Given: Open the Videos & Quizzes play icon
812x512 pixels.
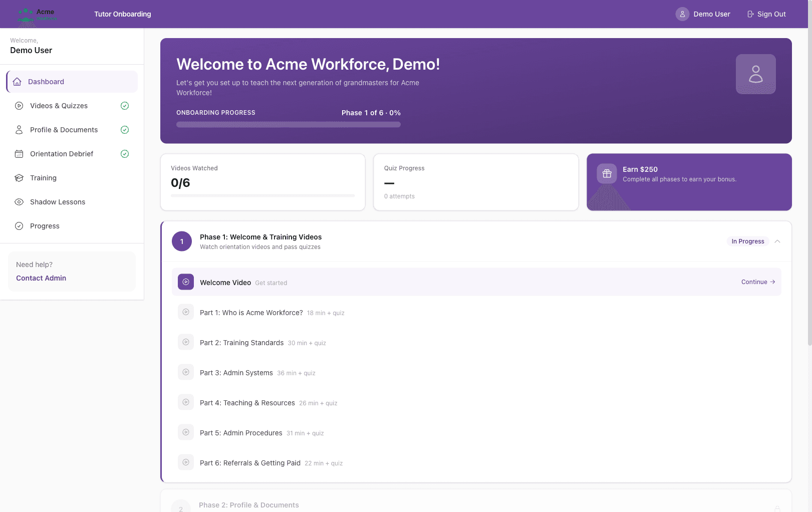Looking at the screenshot, I should (19, 106).
